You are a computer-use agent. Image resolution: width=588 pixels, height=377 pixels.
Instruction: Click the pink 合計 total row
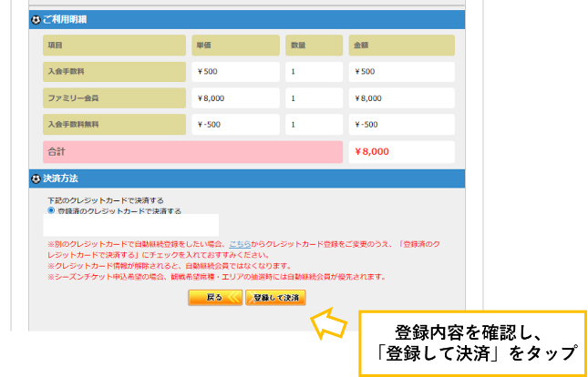192,151
